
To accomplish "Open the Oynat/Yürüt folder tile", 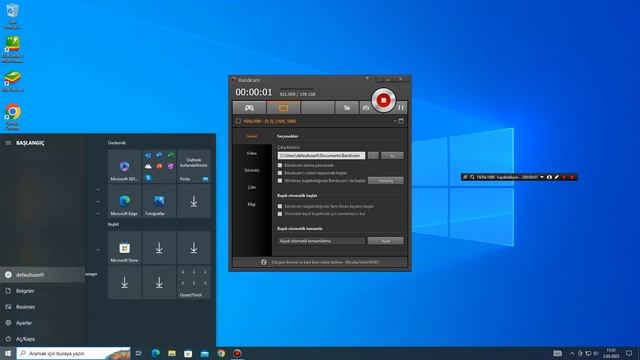I will (x=194, y=282).
